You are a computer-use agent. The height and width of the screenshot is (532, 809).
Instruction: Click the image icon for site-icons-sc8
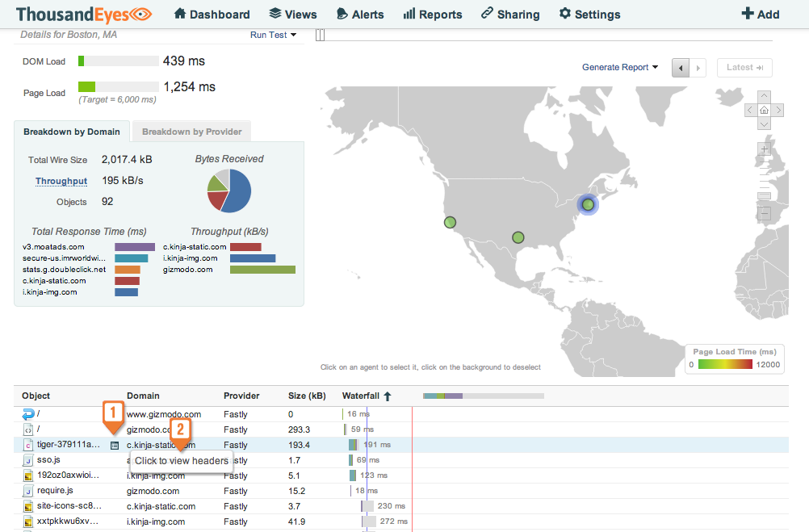(28, 506)
